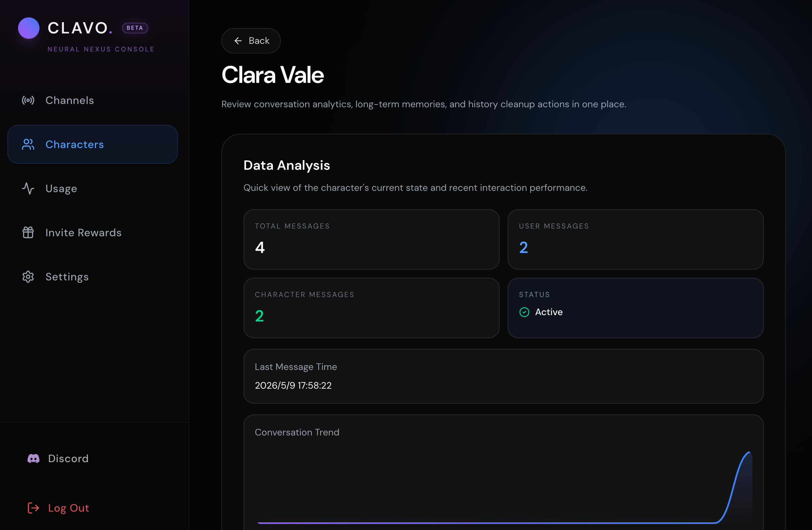812x530 pixels.
Task: Click the STATUS label
Action: (x=534, y=294)
